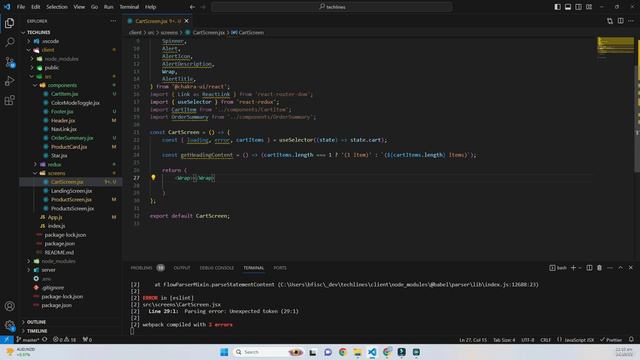Go forward using the navigation arrow
640x360 pixels.
[203, 7]
